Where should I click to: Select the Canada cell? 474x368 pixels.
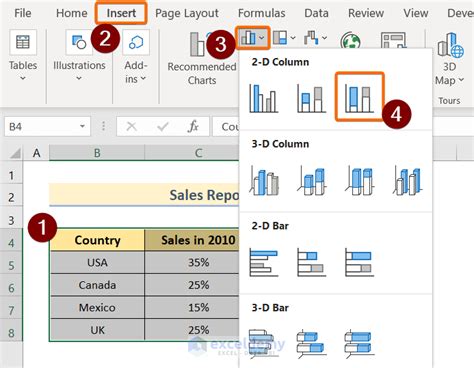click(97, 285)
